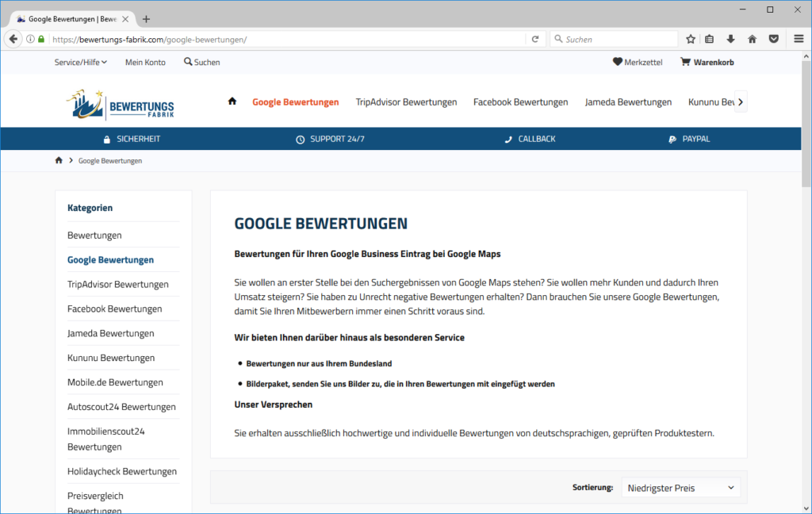Expand the Service/Hilfe dropdown menu

[x=81, y=62]
